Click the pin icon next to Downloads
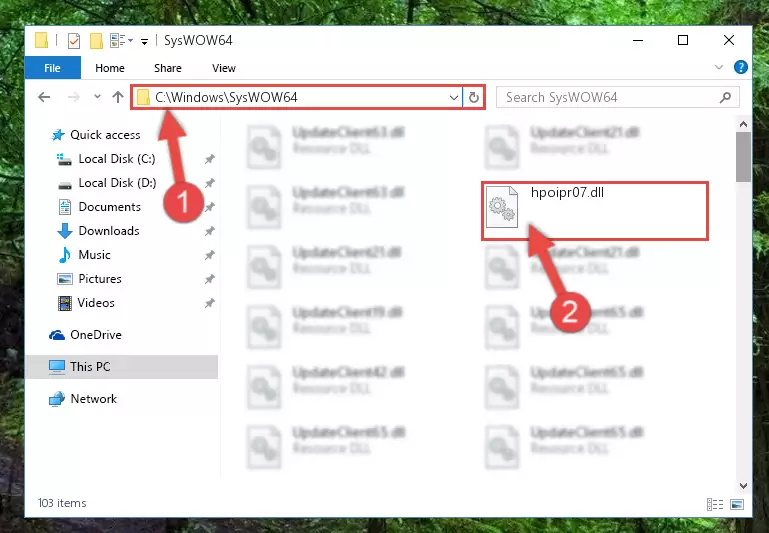Screen dimensions: 769x533 coord(210,230)
